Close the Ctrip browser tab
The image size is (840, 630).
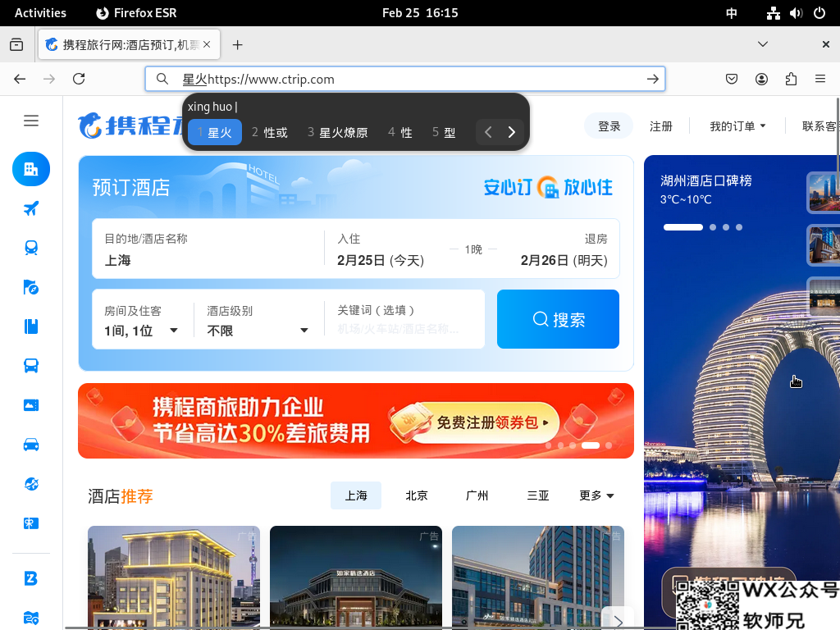[x=207, y=44]
